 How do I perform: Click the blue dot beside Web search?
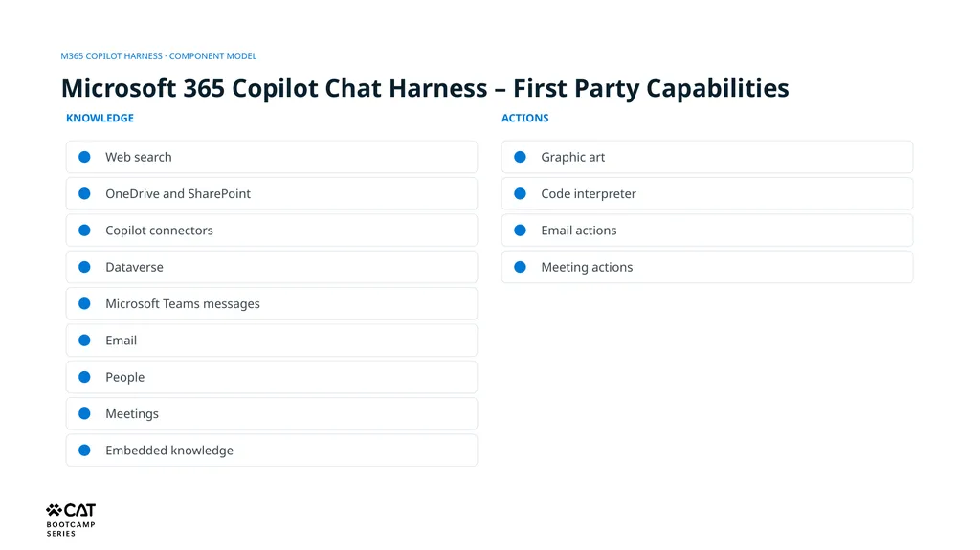(84, 157)
